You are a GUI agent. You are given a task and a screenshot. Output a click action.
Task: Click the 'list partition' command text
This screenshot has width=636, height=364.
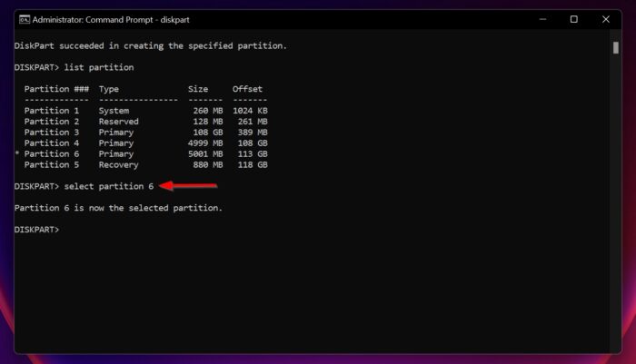tap(99, 67)
